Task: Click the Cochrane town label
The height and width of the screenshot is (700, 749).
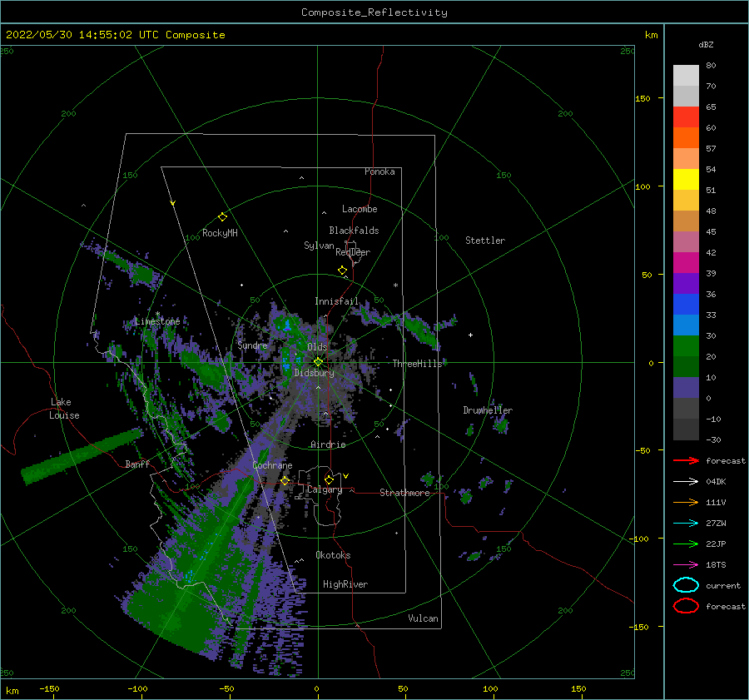Action: [x=272, y=465]
